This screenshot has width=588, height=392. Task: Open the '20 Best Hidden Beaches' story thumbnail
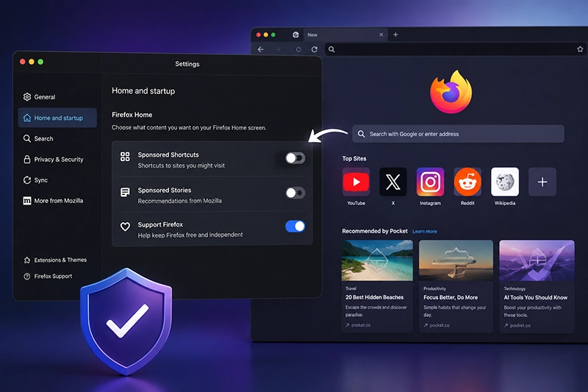(377, 260)
